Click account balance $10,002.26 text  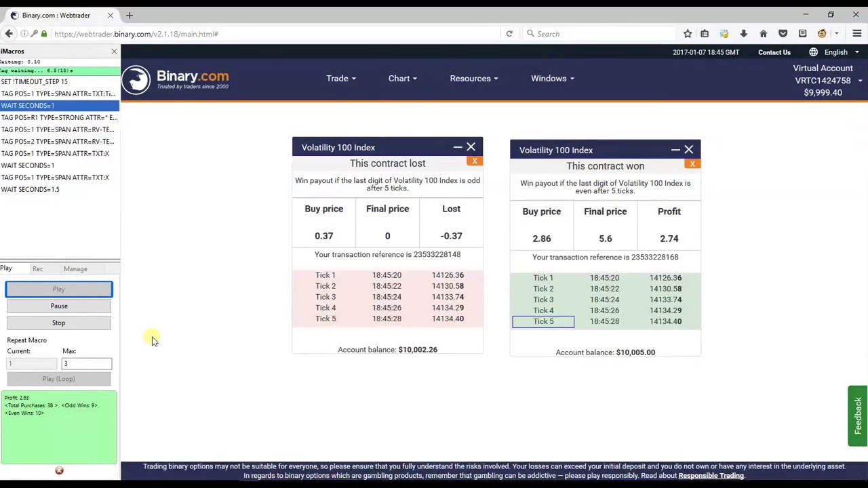(x=387, y=350)
